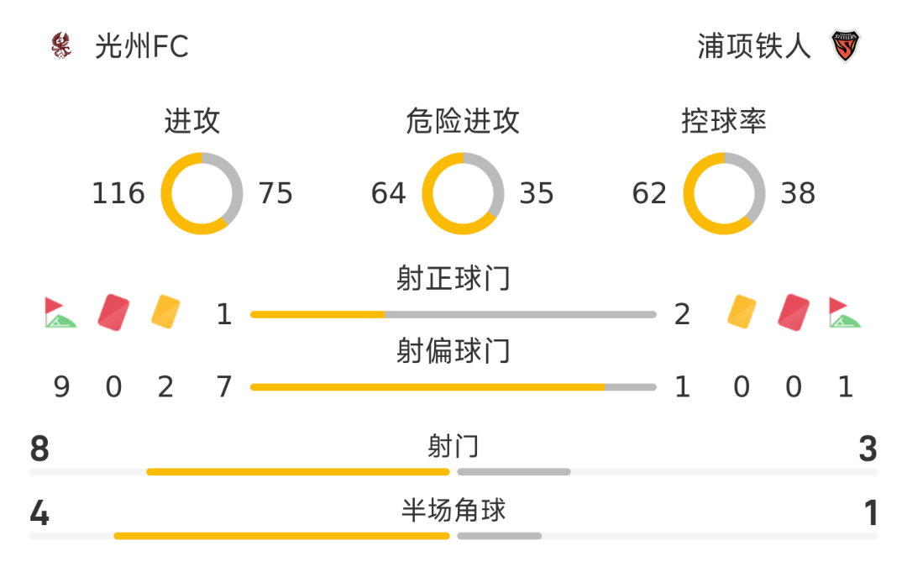Click the left corner flag icon
The image size is (907, 588).
pyautogui.click(x=60, y=312)
